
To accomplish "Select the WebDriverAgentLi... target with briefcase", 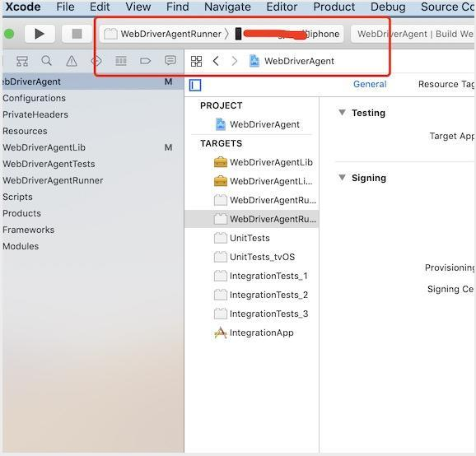I will [264, 181].
